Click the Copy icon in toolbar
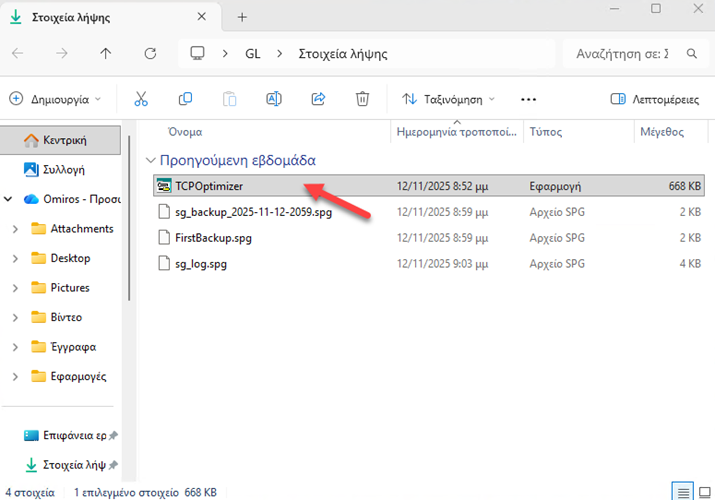Screen dimensions: 715x500 click(x=185, y=99)
